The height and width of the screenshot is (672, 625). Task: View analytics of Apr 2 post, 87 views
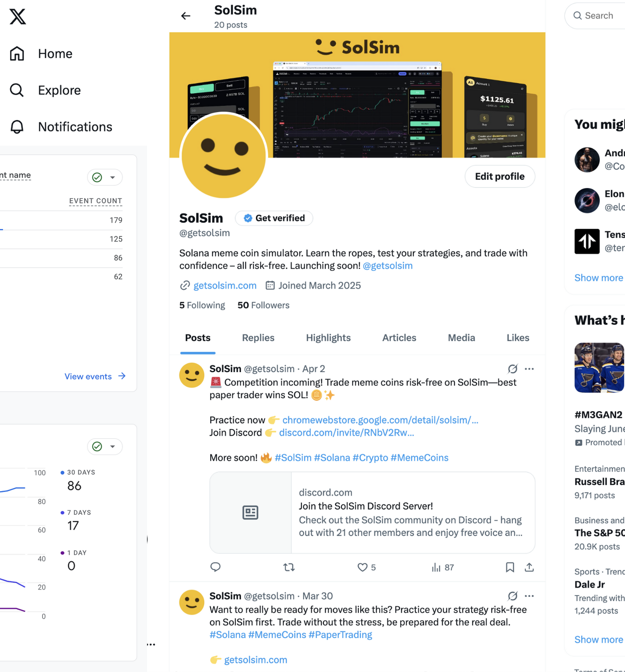[442, 568]
